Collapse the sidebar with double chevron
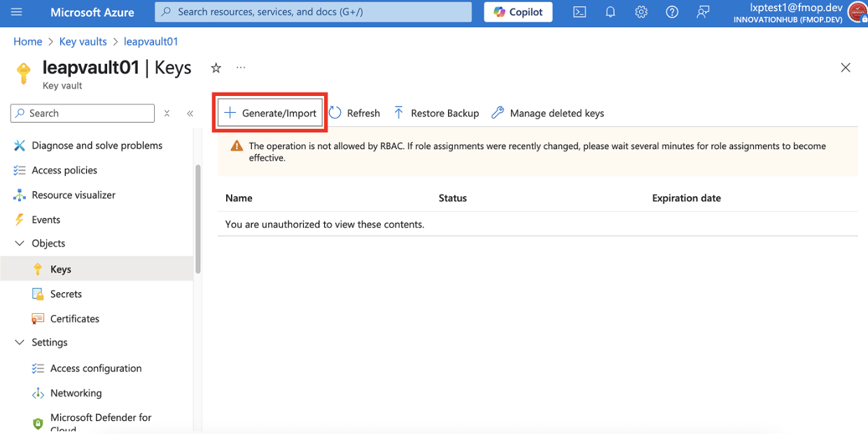 pos(190,113)
